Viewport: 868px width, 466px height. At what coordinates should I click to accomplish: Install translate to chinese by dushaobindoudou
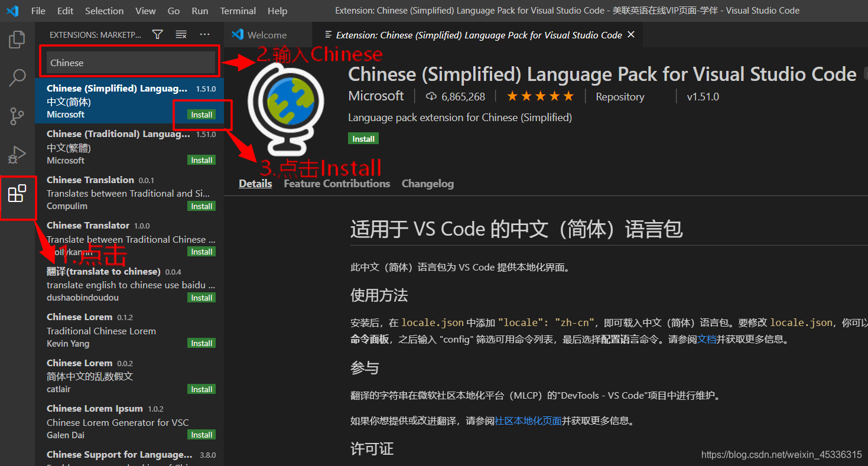click(x=201, y=298)
